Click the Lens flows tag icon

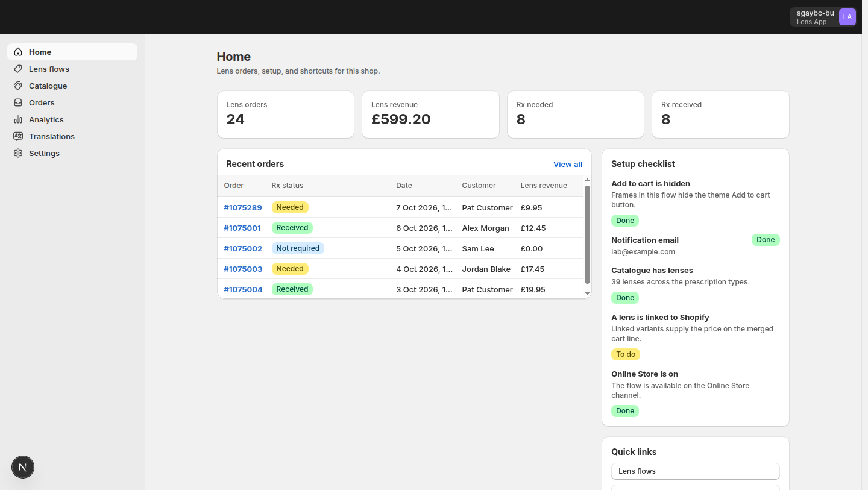18,69
